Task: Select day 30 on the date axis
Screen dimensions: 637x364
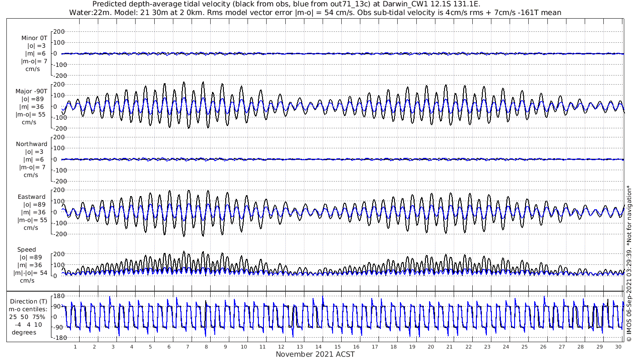Action: [x=618, y=347]
